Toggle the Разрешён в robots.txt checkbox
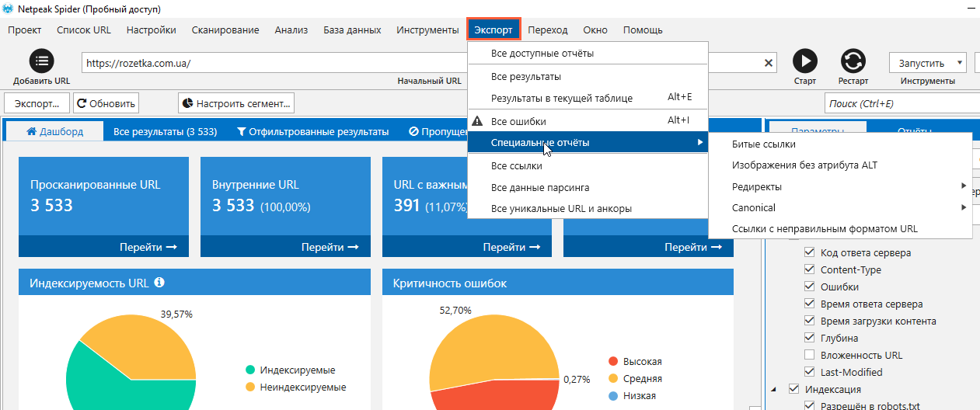Viewport: 980px width, 410px height. coord(810,406)
